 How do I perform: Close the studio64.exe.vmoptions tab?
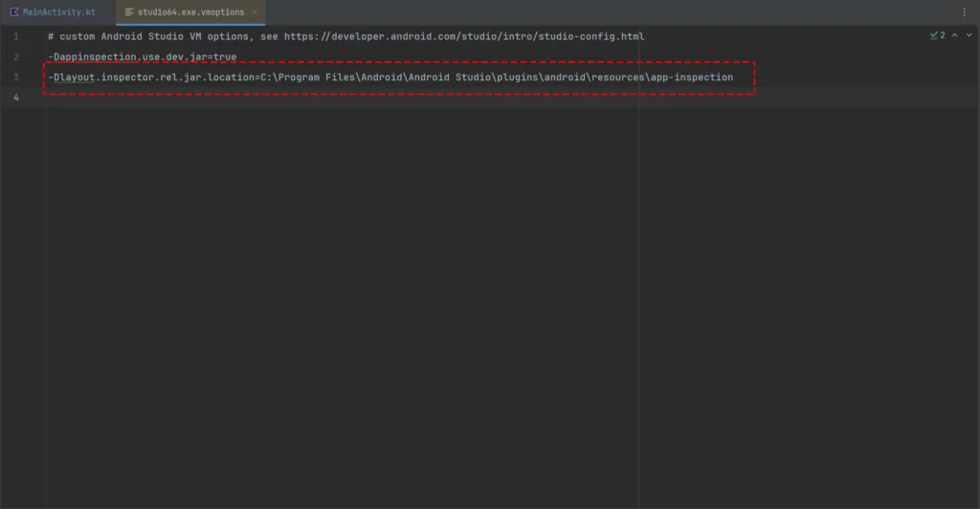(x=255, y=11)
